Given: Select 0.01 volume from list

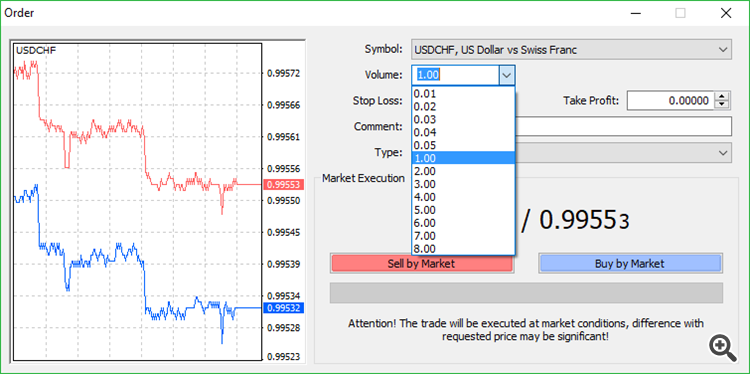Looking at the screenshot, I should point(463,94).
